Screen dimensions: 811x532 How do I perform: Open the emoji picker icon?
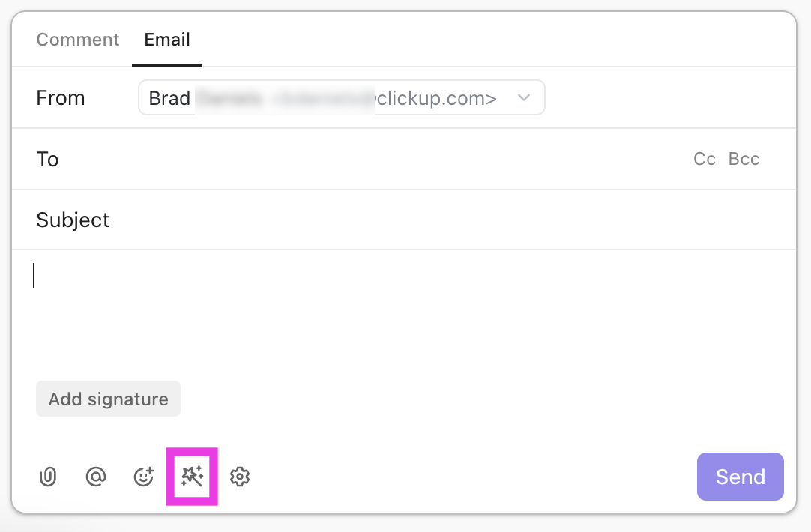(143, 477)
